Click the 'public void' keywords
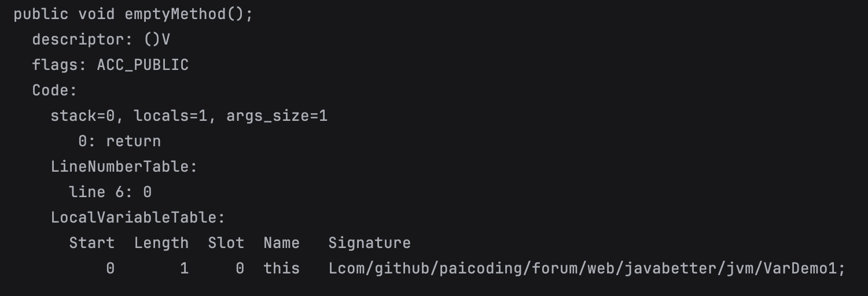Viewport: 868px width, 296px height. tap(65, 14)
